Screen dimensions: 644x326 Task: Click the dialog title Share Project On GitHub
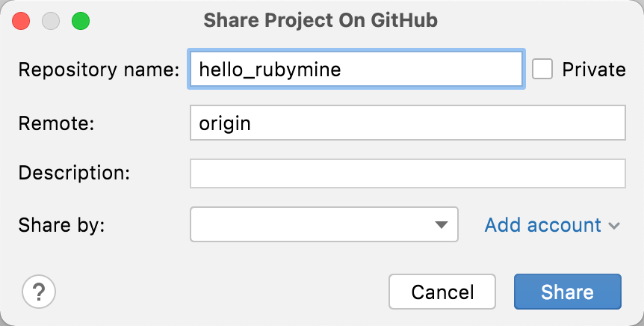pos(321,21)
